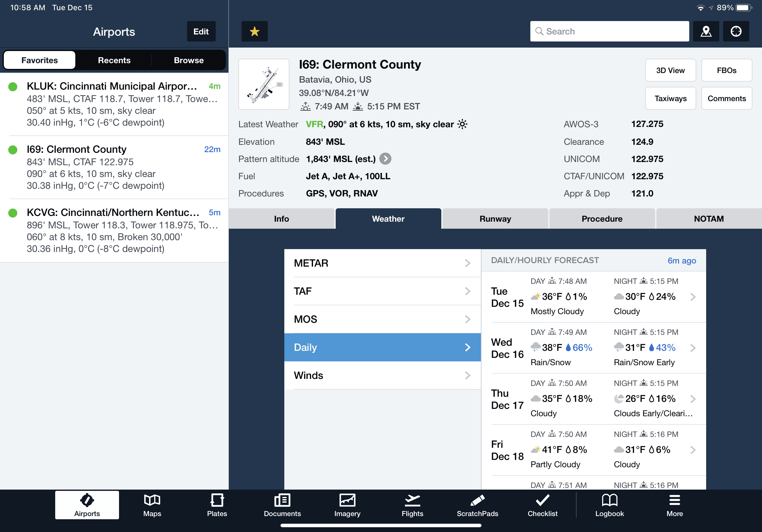Expand the Daily row chevron
The image size is (762, 532).
point(467,347)
